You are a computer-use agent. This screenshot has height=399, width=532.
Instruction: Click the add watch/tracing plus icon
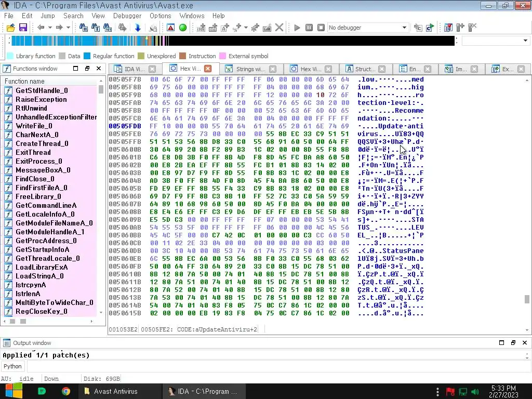click(460, 28)
